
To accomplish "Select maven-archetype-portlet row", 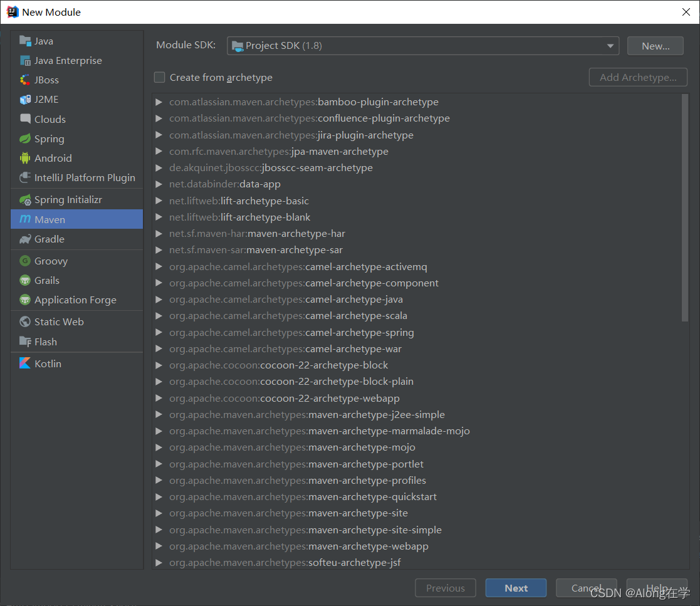I will tap(417, 464).
